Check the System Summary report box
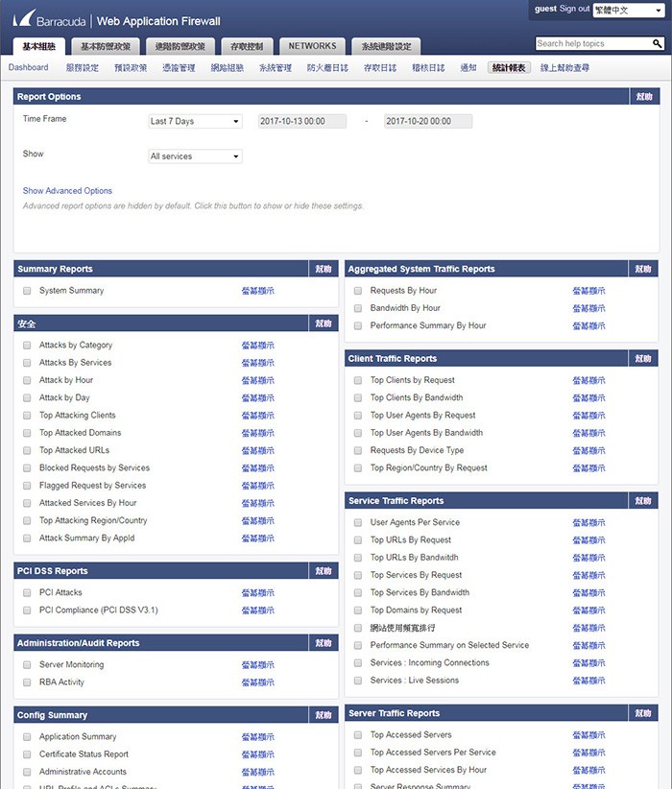672x789 pixels. pyautogui.click(x=27, y=291)
